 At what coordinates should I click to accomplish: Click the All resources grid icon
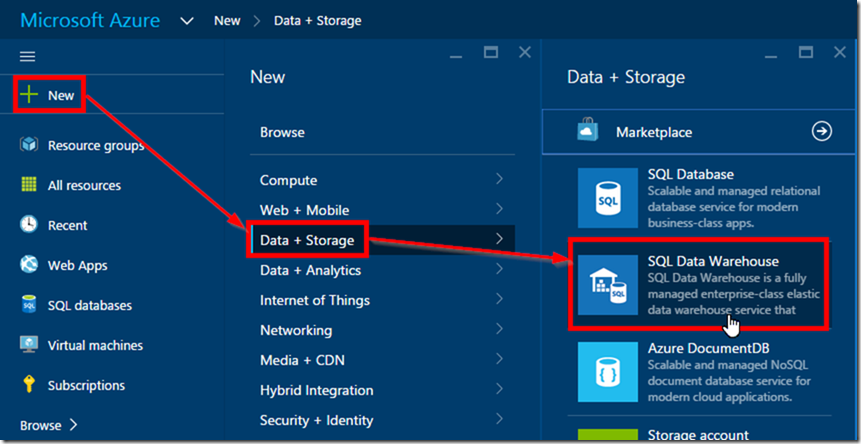[29, 185]
